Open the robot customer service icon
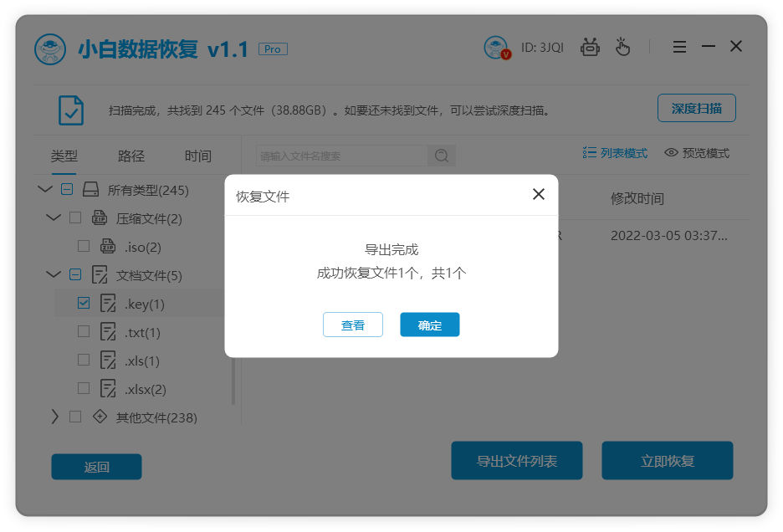Image resolution: width=783 pixels, height=532 pixels. coord(590,47)
